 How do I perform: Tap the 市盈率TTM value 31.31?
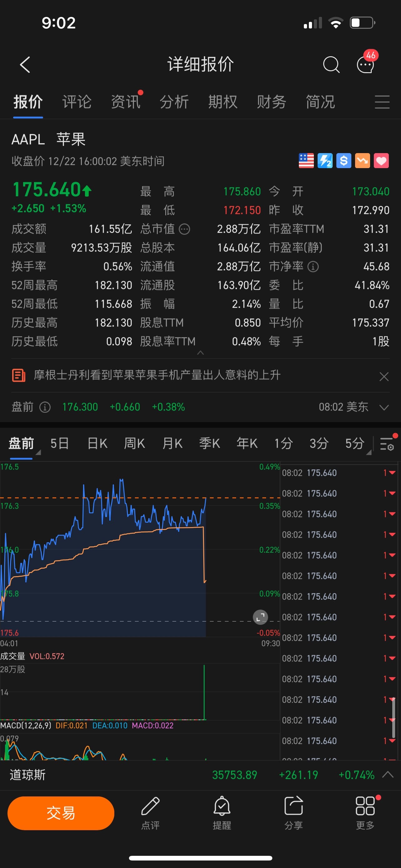point(376,229)
